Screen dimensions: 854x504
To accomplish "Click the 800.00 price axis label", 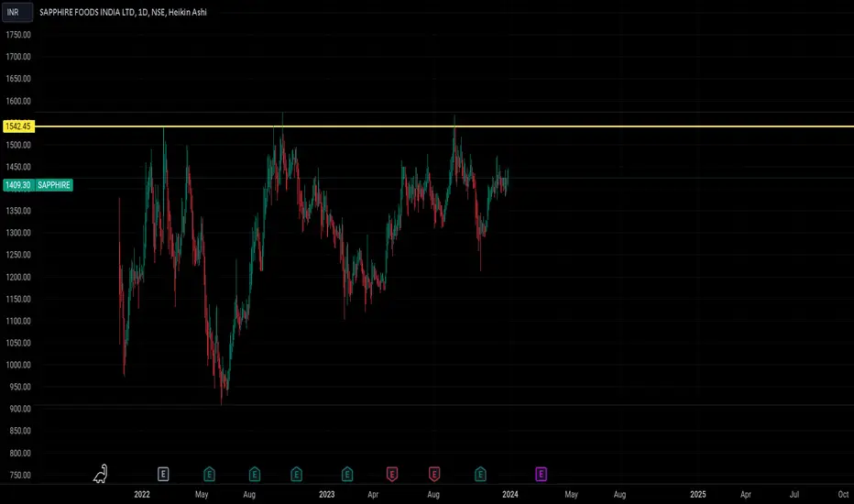I will pyautogui.click(x=19, y=453).
